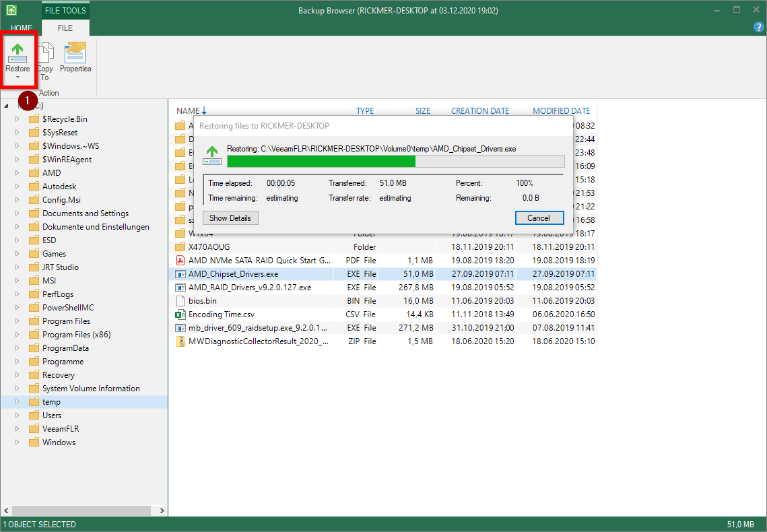Select the MSI folder in the tree
Image resolution: width=767 pixels, height=532 pixels.
tap(49, 281)
